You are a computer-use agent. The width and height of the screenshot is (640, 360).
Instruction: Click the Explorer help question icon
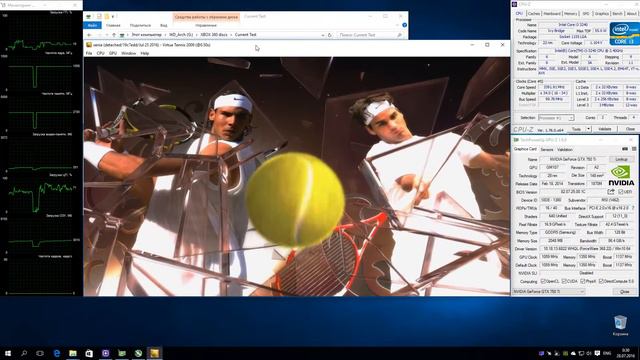[x=404, y=25]
